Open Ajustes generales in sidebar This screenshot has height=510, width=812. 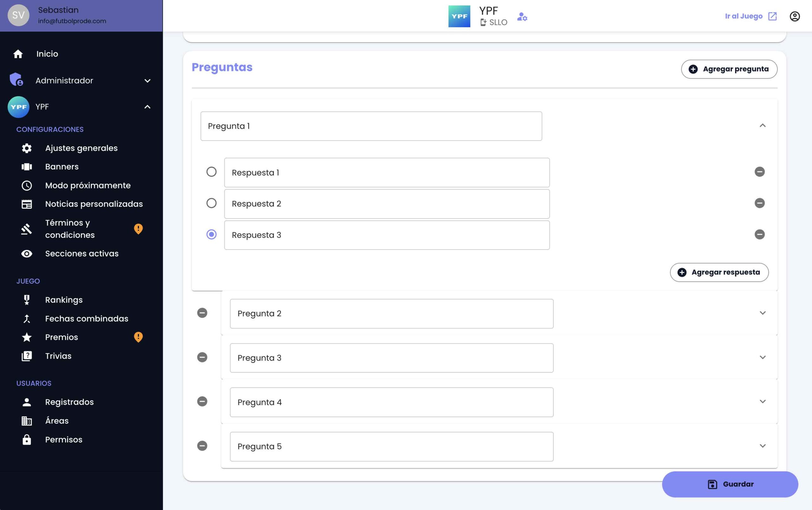(x=81, y=148)
